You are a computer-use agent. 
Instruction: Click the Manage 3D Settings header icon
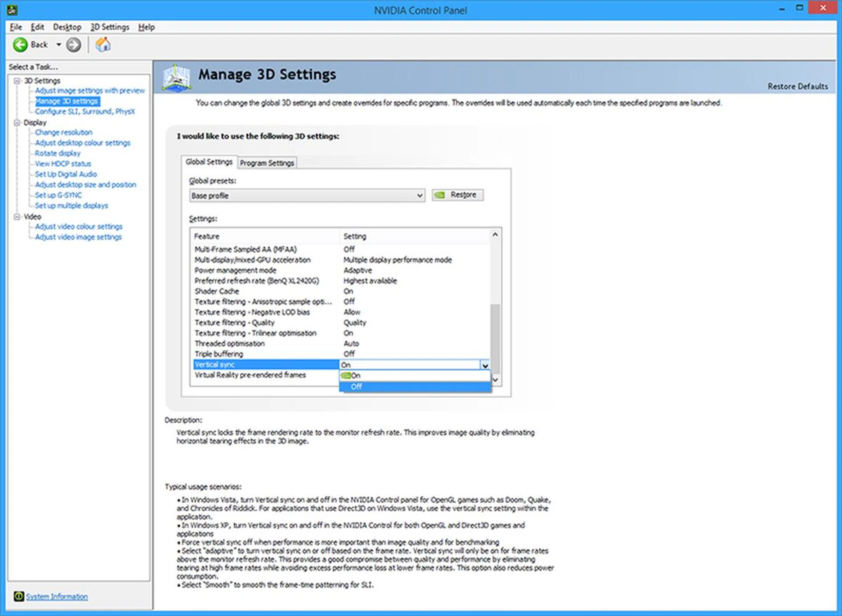176,78
